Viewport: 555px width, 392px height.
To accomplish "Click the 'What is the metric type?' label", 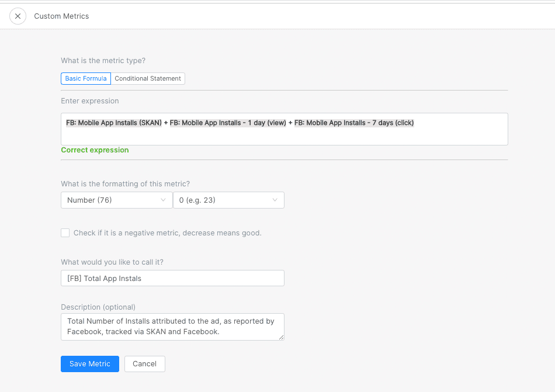I will pos(103,61).
